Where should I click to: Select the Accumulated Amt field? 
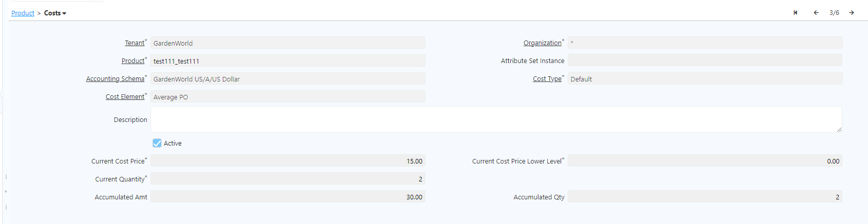pyautogui.click(x=288, y=197)
